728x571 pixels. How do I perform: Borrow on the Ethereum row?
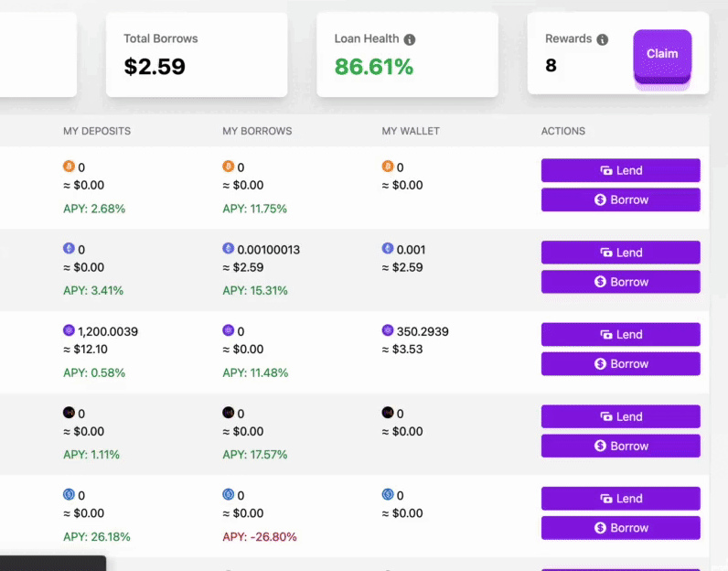(x=620, y=282)
